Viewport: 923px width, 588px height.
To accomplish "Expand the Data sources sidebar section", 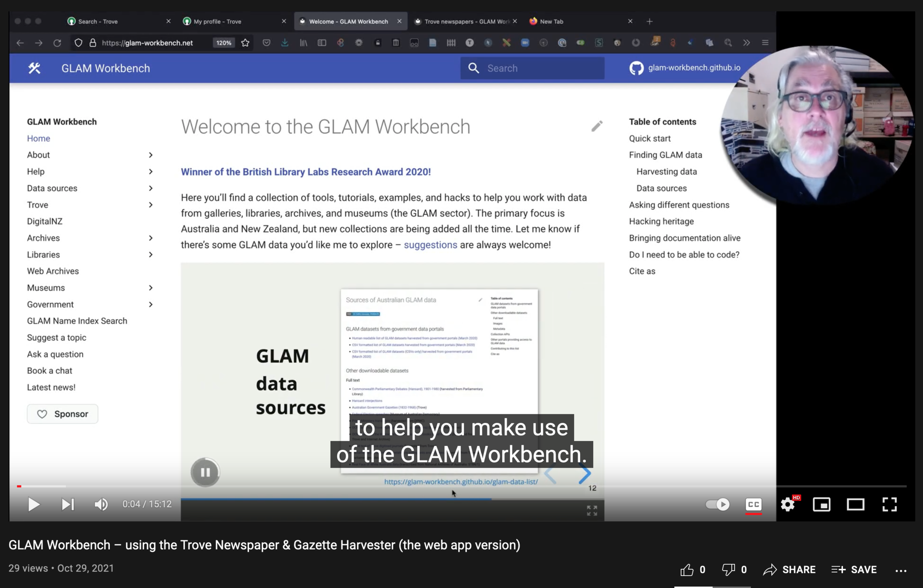I will tap(151, 188).
